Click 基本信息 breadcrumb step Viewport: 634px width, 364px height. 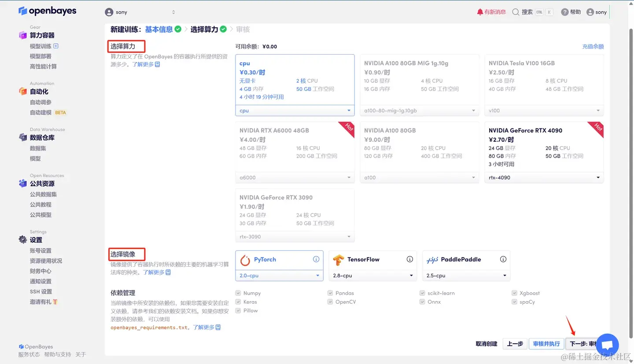click(159, 29)
